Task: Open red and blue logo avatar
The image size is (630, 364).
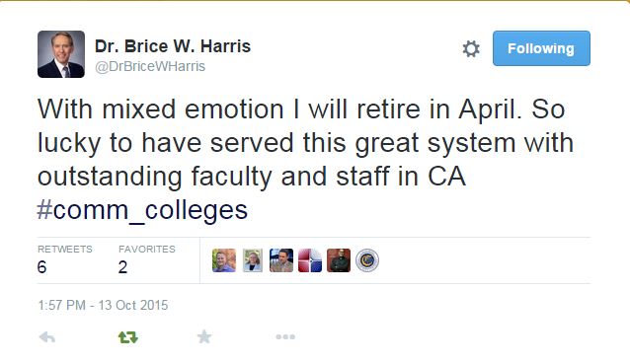Action: 310,260
